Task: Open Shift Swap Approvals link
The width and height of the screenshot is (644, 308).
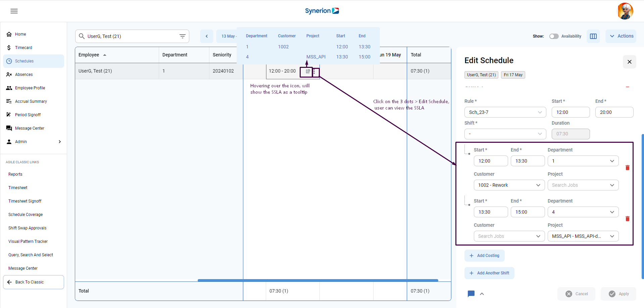Action: pyautogui.click(x=28, y=228)
